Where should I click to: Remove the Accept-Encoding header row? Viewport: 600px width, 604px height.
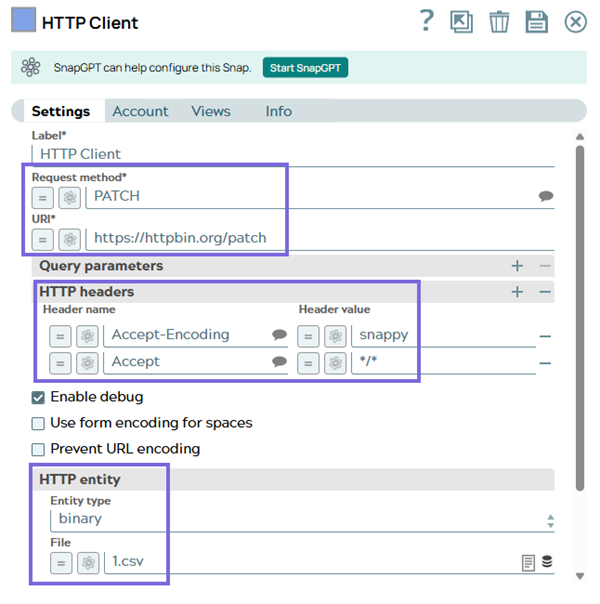546,336
